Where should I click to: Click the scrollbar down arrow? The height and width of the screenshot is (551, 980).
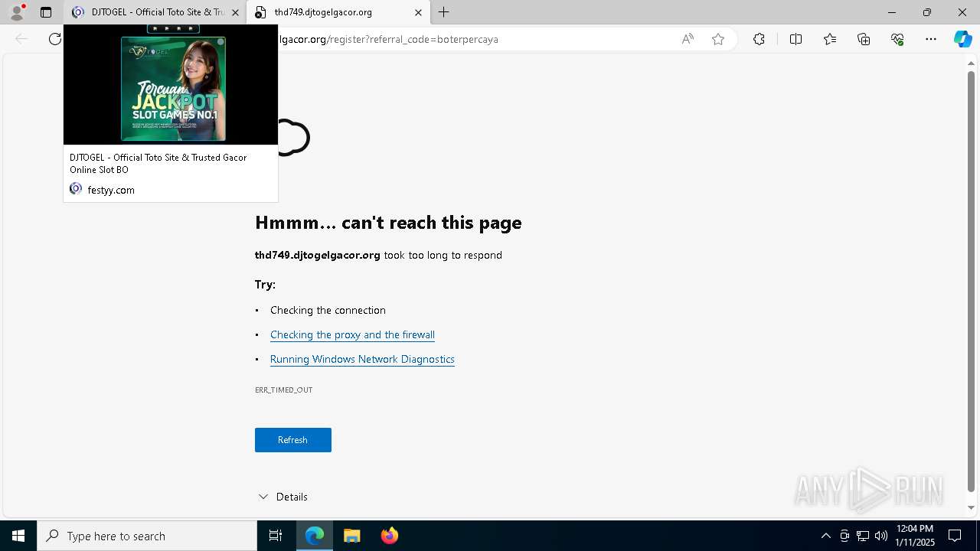pos(971,507)
